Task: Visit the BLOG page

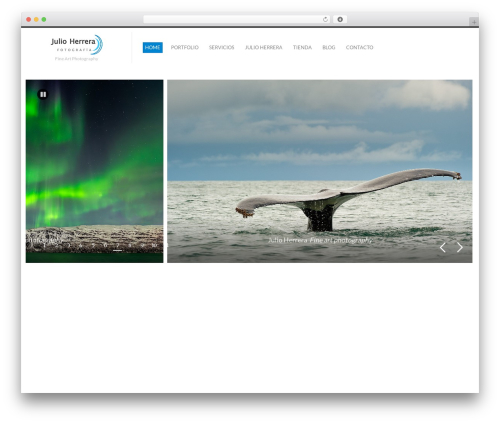Action: tap(329, 47)
